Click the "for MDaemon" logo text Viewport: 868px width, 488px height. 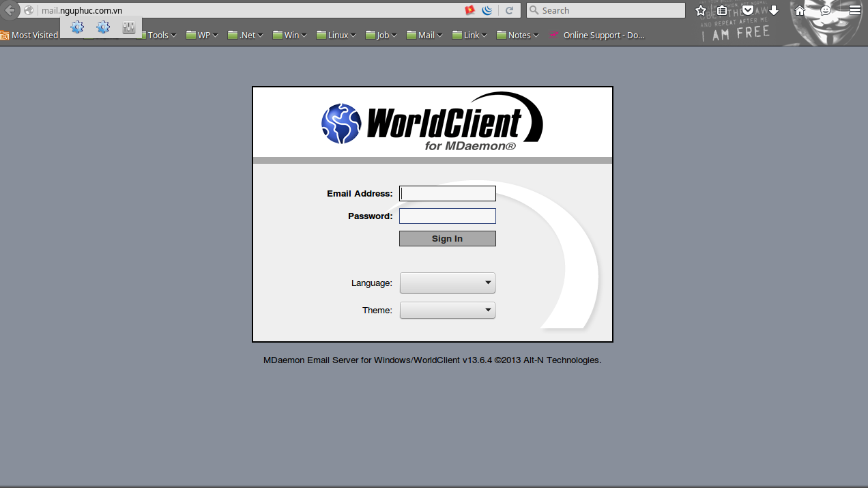[469, 146]
